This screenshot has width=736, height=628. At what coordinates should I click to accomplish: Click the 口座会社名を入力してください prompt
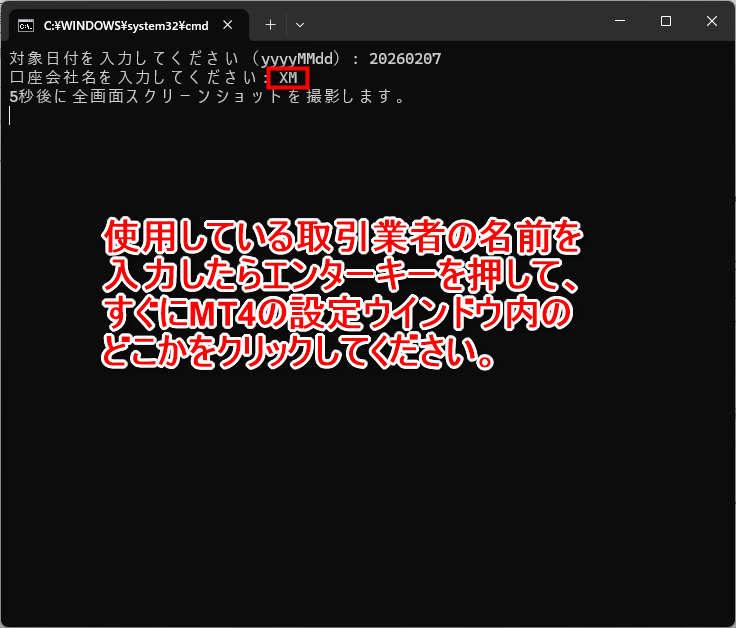[x=130, y=78]
